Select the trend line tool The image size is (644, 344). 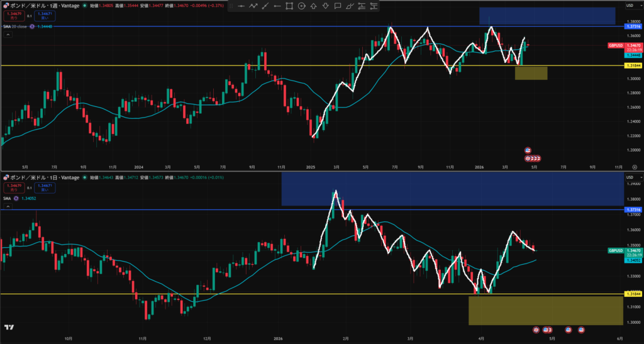(265, 6)
